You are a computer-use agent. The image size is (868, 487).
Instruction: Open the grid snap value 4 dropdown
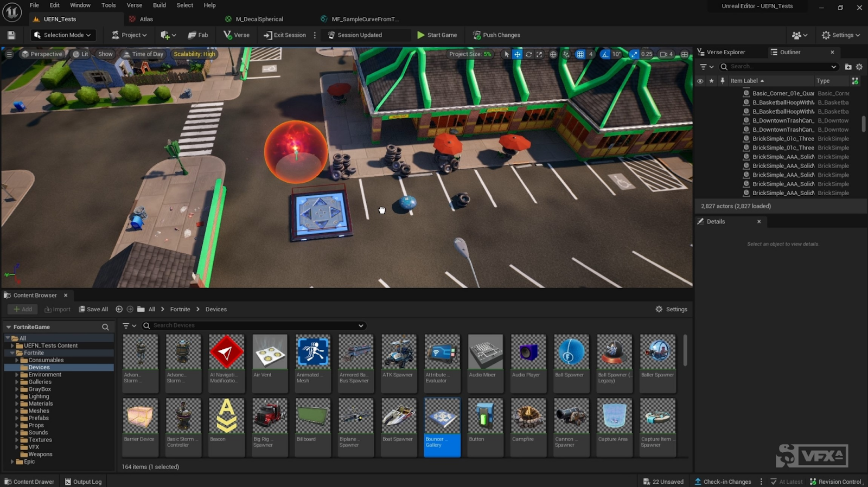591,54
